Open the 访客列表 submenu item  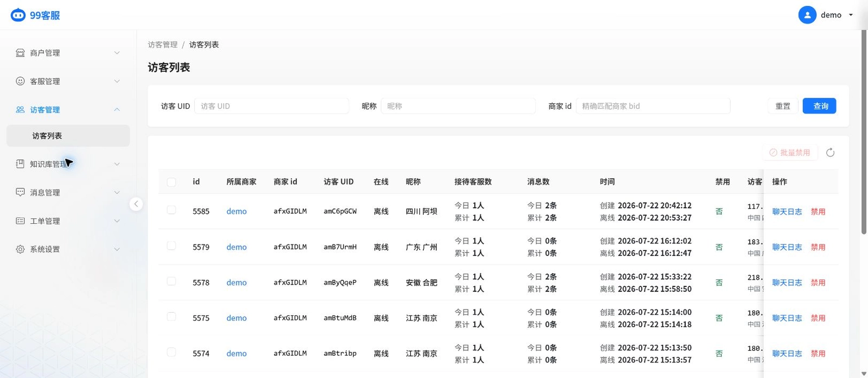(68, 136)
